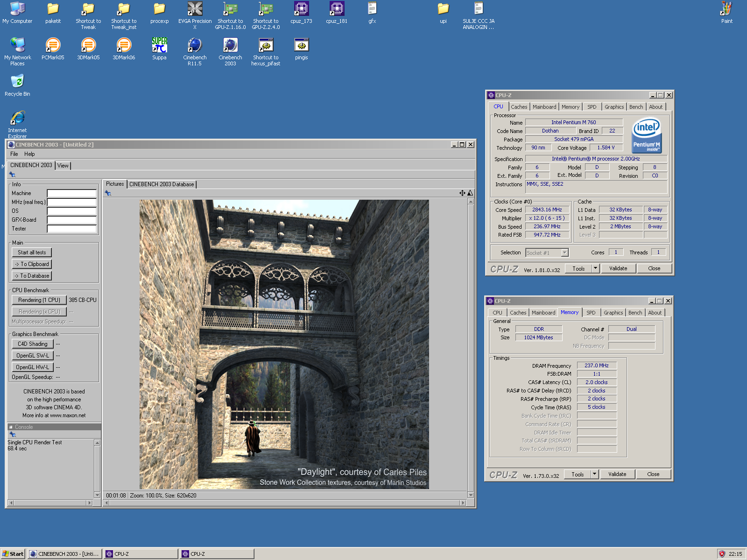Click Start all tests button

click(32, 252)
